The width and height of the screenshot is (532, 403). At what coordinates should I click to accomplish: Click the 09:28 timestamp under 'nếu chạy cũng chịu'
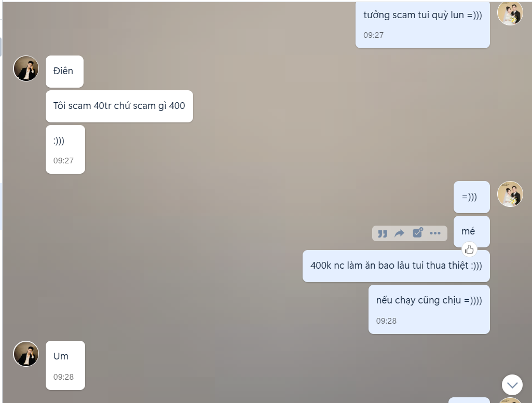(x=386, y=321)
